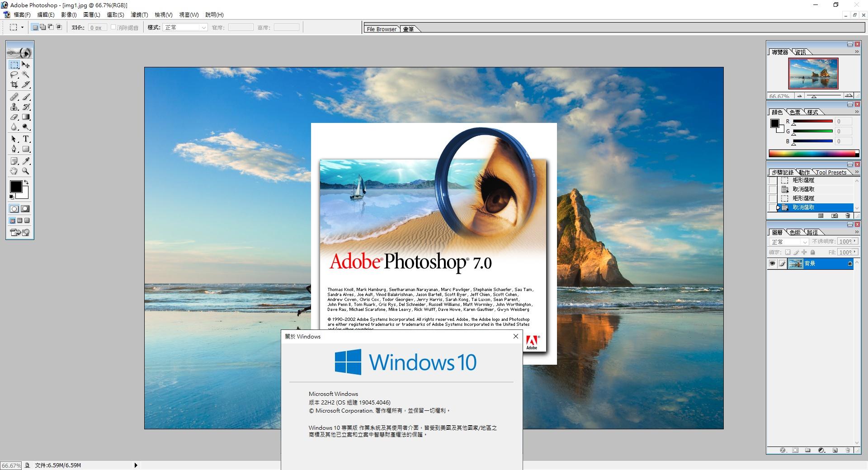Viewport: 868px width, 470px height.
Task: Select the Zoom tool
Action: coord(26,171)
